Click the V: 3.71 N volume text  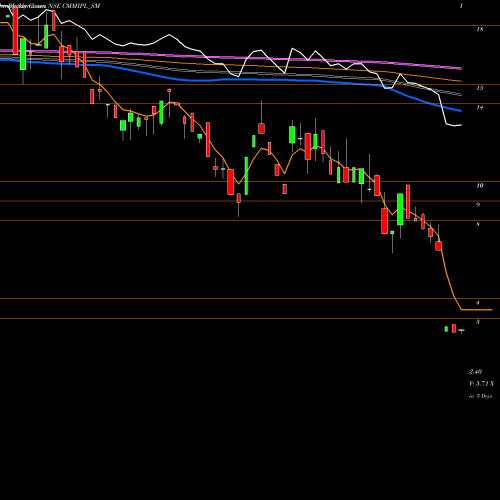click(481, 384)
